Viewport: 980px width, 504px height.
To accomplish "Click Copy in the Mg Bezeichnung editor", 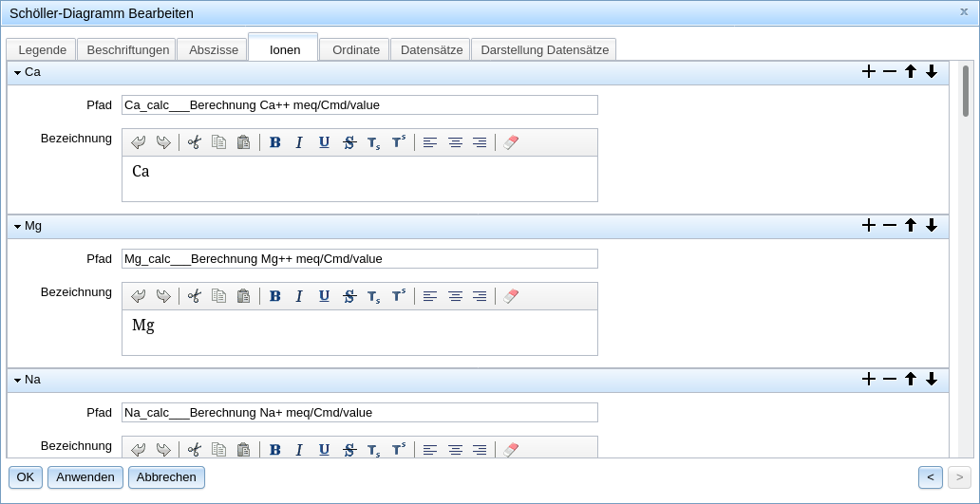I will 218,296.
